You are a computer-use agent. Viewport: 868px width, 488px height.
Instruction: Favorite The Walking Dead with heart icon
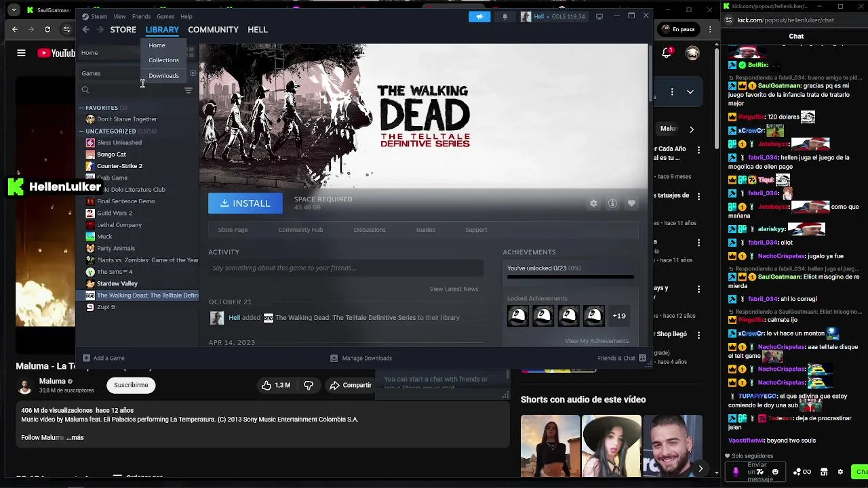pyautogui.click(x=631, y=203)
